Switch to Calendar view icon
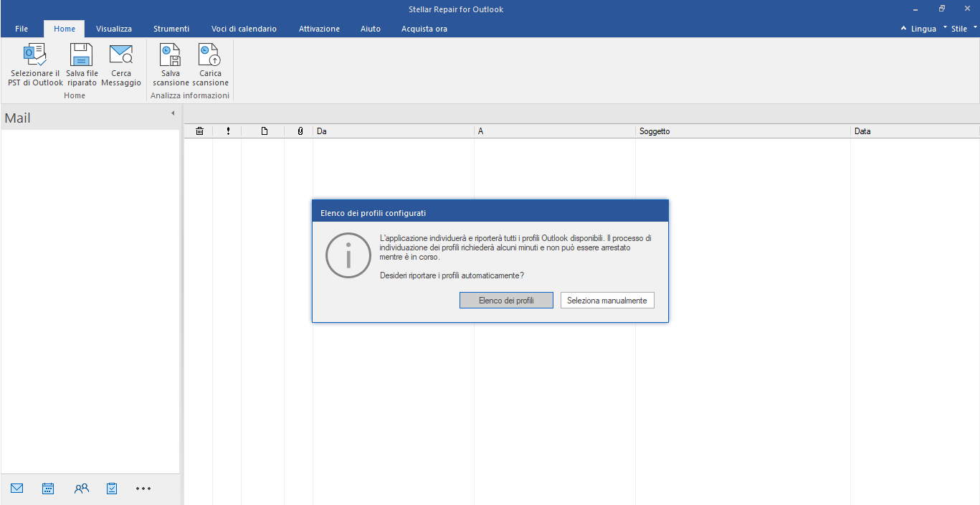 pos(48,489)
